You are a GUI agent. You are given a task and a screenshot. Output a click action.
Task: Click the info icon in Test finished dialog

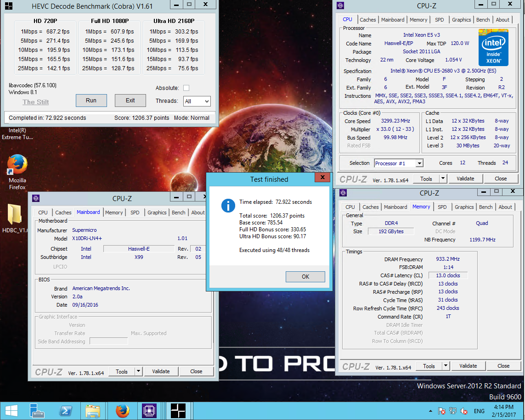coord(228,206)
